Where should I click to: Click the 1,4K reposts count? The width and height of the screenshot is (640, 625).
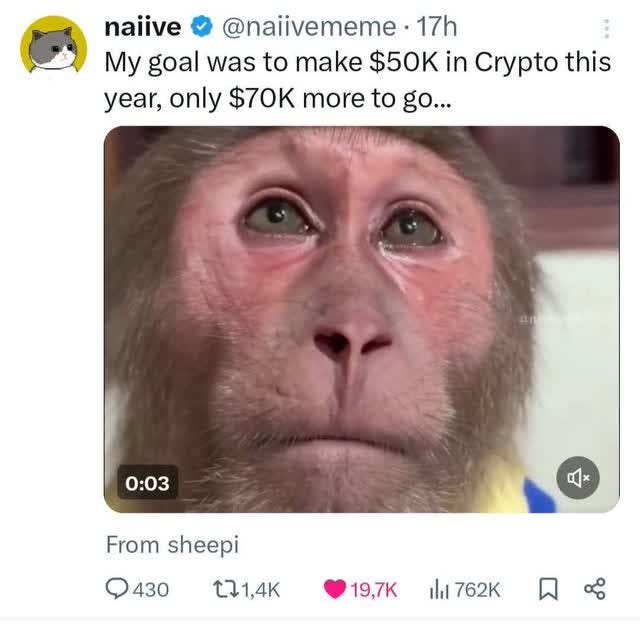pos(261,589)
